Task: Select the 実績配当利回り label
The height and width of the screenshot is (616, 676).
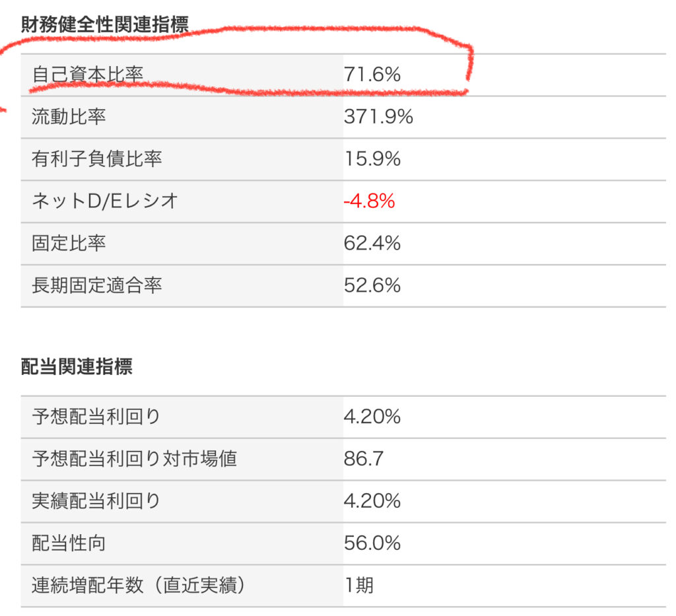Action: [96, 501]
